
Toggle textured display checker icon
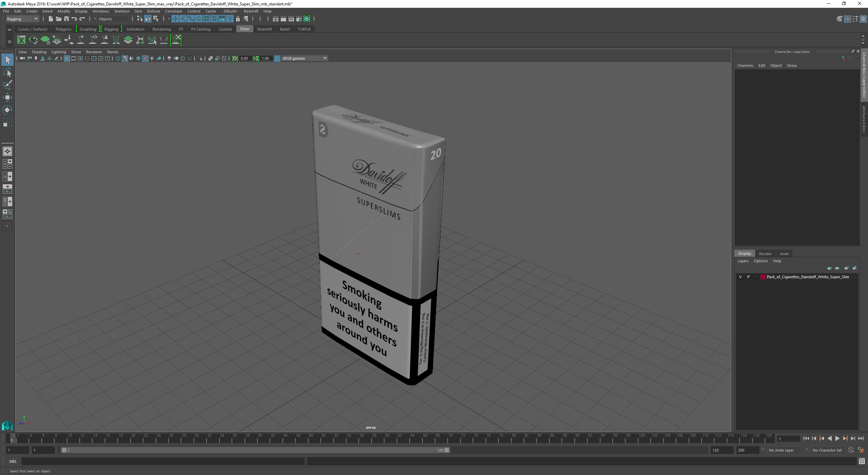[145, 58]
